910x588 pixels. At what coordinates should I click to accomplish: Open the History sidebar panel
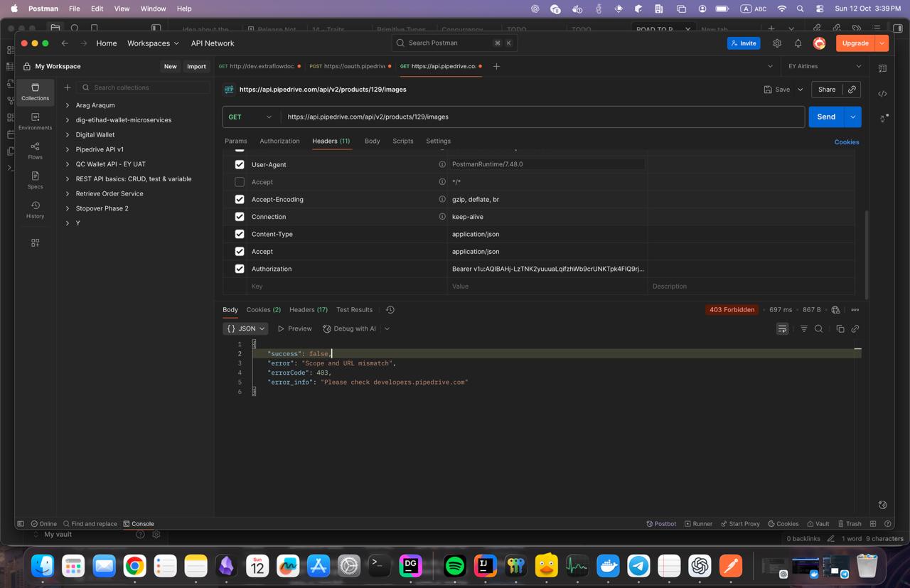(35, 209)
